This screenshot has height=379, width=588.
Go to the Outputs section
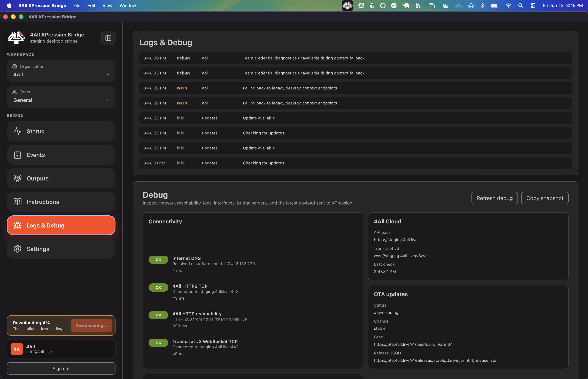(x=61, y=178)
